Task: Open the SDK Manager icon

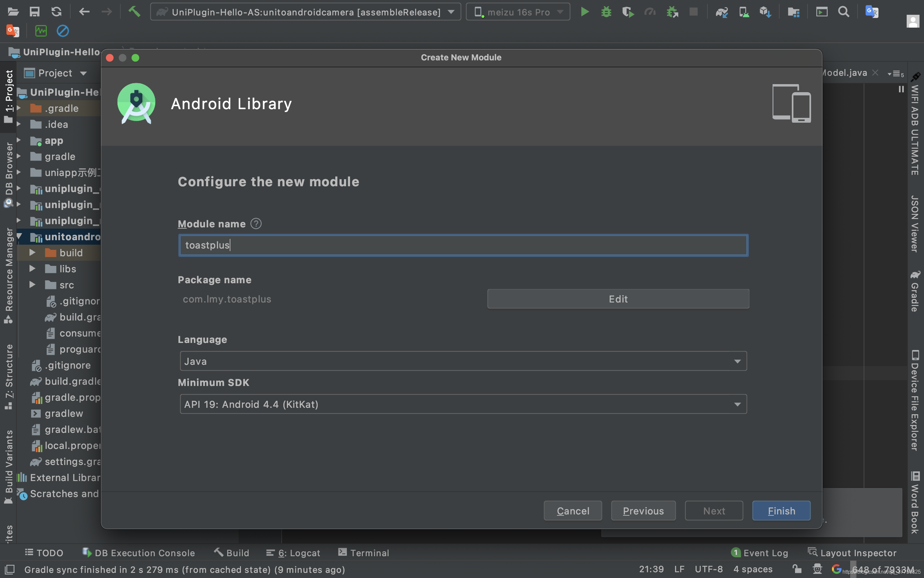Action: [x=765, y=12]
